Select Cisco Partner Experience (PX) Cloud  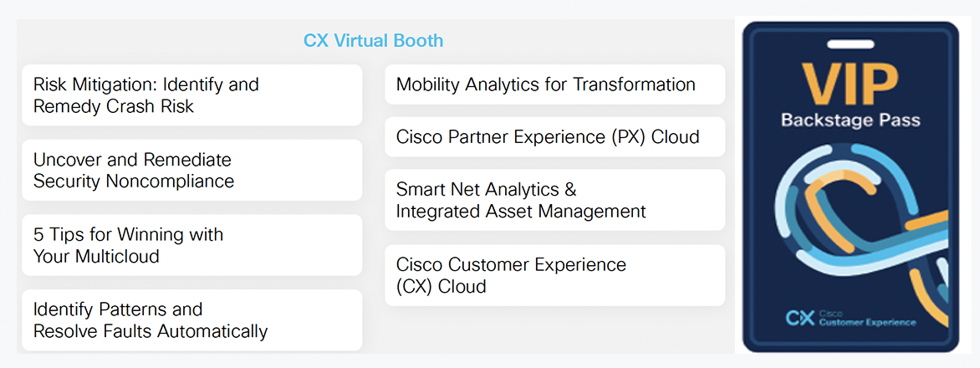554,137
